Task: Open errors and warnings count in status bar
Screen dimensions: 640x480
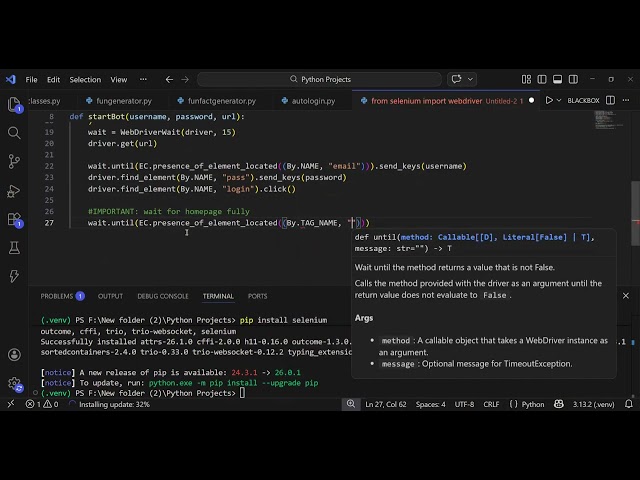Action: coord(42,404)
